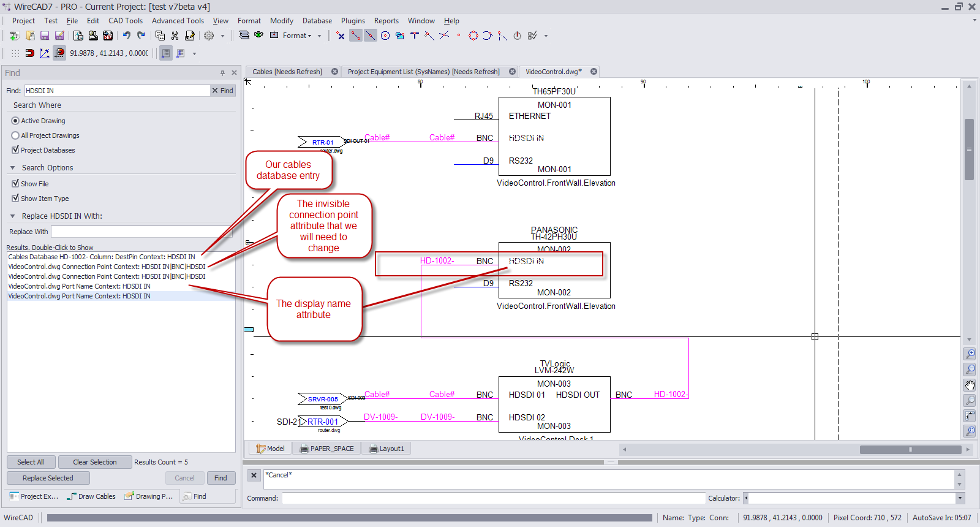
Task: Open the Format dropdown in toolbar
Action: pyautogui.click(x=297, y=36)
